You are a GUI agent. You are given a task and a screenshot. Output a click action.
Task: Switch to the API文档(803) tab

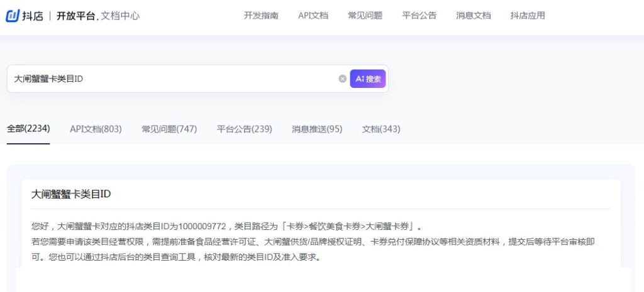pos(96,129)
